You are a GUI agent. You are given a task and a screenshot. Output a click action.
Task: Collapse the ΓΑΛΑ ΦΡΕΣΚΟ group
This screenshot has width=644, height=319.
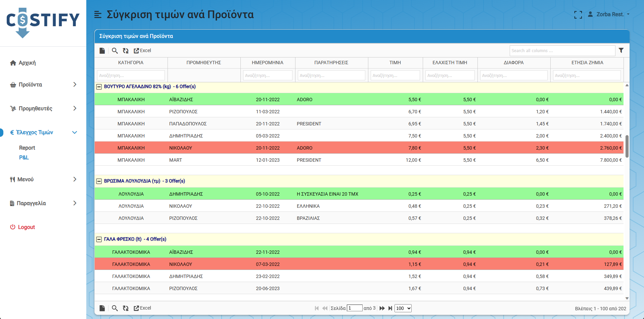[x=99, y=239]
